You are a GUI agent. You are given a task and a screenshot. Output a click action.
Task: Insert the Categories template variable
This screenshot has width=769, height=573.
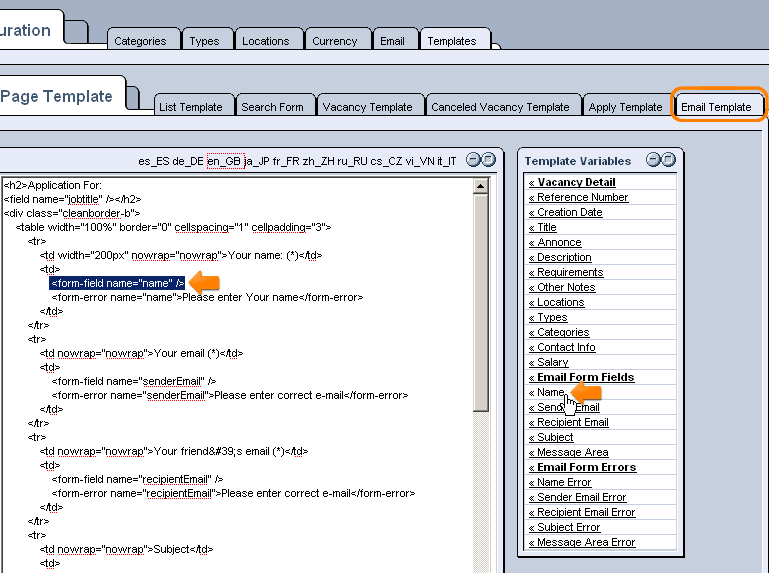(x=559, y=332)
